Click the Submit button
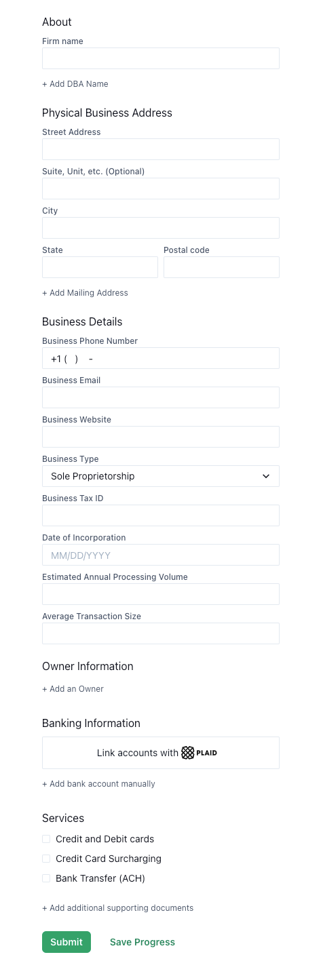 (x=67, y=942)
